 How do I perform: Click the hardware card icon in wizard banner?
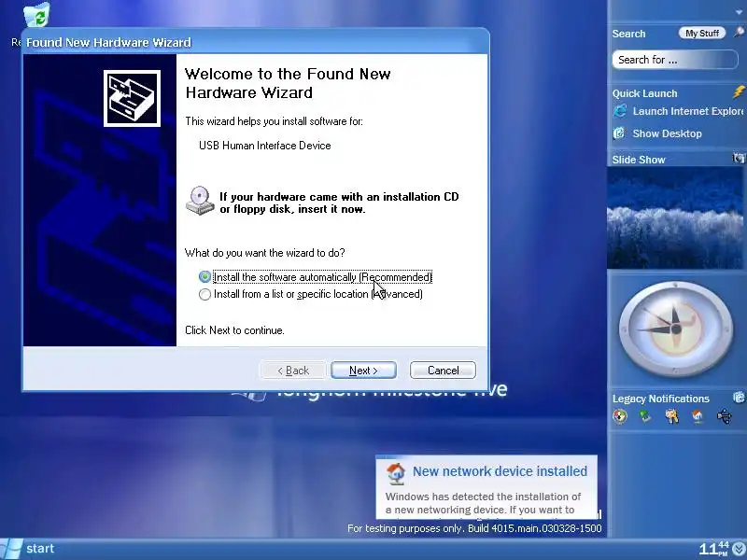(132, 98)
